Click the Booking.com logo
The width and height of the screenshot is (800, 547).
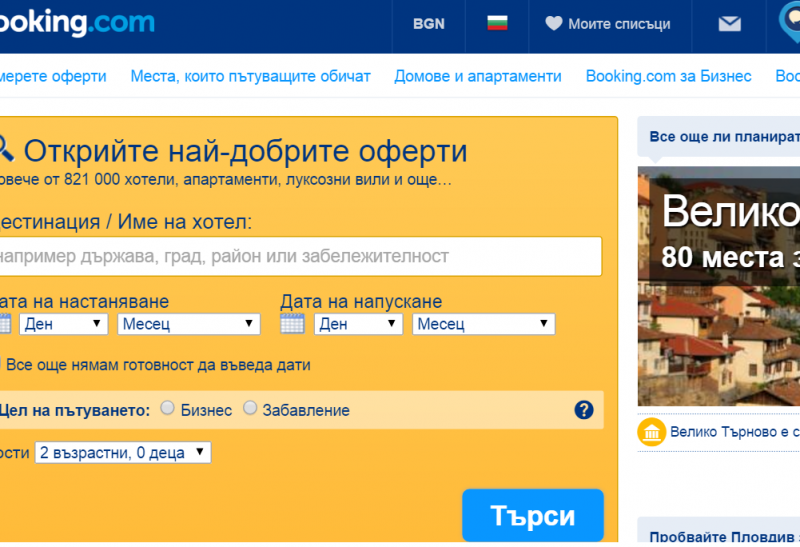(77, 22)
